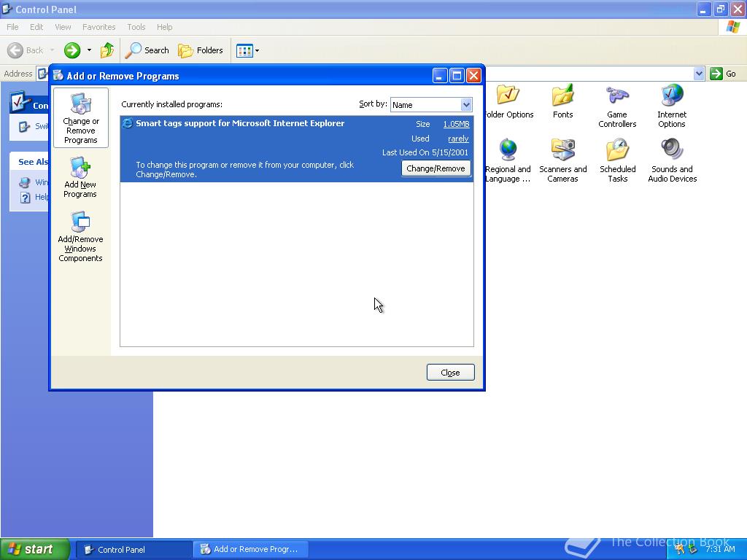Open Internet Options in Control Panel
This screenshot has width=747, height=560.
click(x=672, y=106)
